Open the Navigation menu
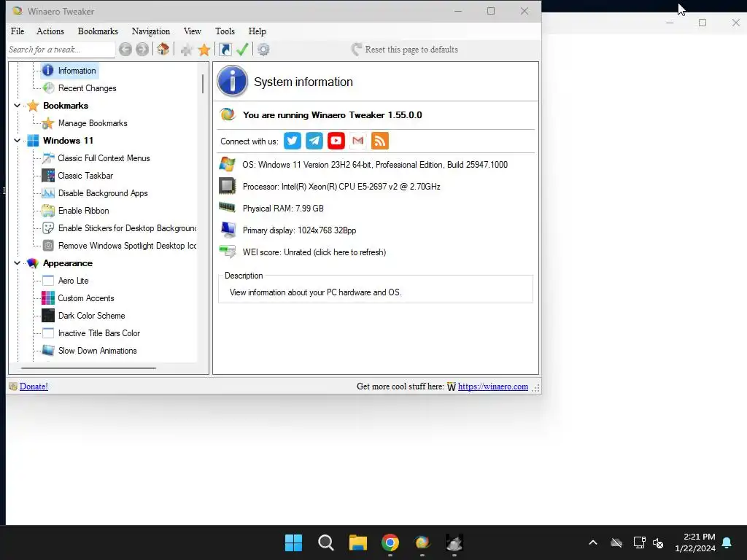747x560 pixels. [x=150, y=31]
